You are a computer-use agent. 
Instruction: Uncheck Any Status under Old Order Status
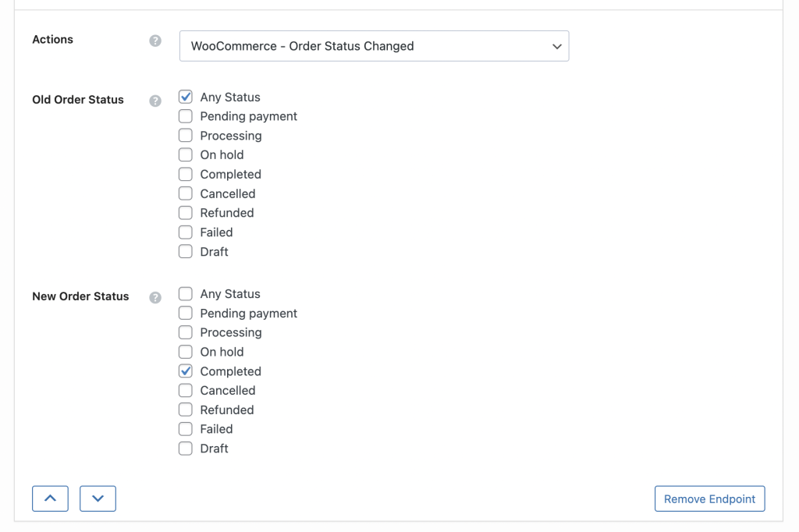185,97
